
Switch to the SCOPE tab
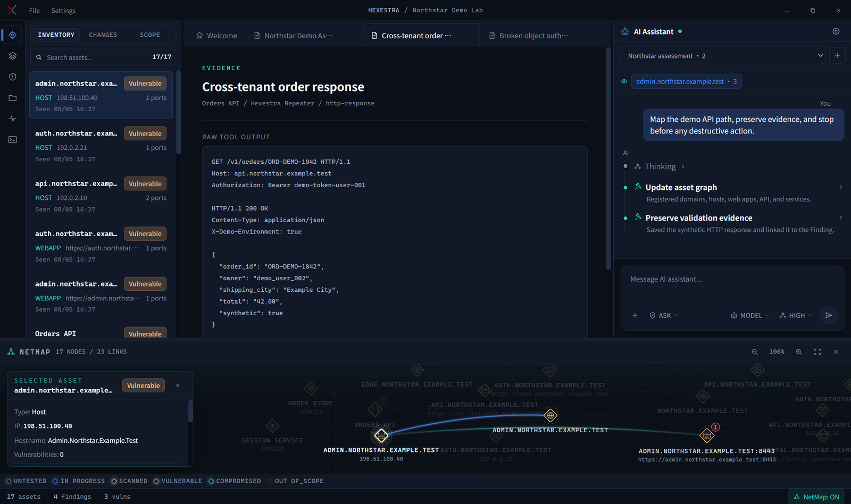click(150, 35)
